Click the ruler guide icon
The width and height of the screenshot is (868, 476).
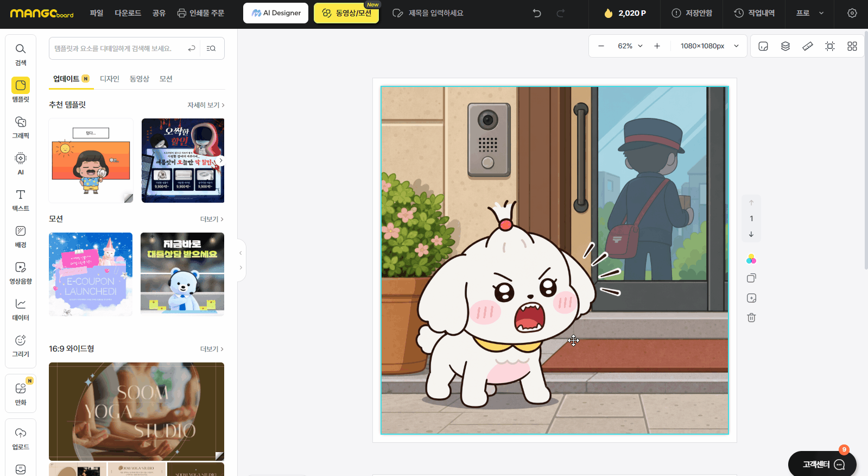click(x=808, y=46)
